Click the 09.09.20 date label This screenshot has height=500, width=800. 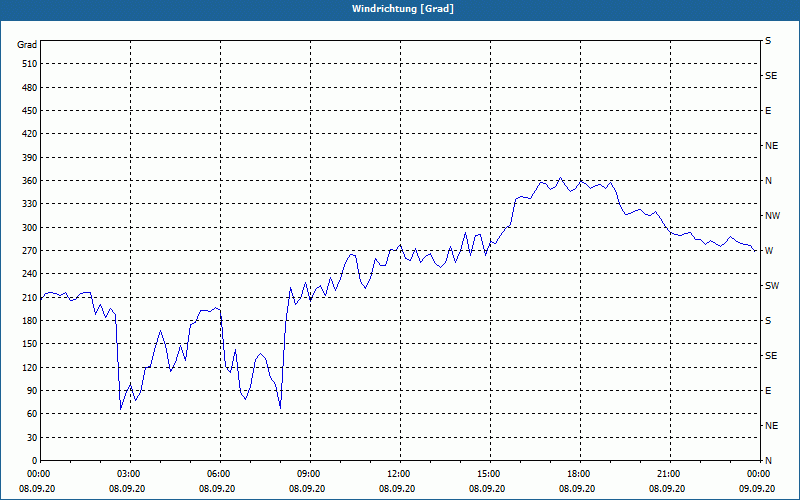pos(757,489)
